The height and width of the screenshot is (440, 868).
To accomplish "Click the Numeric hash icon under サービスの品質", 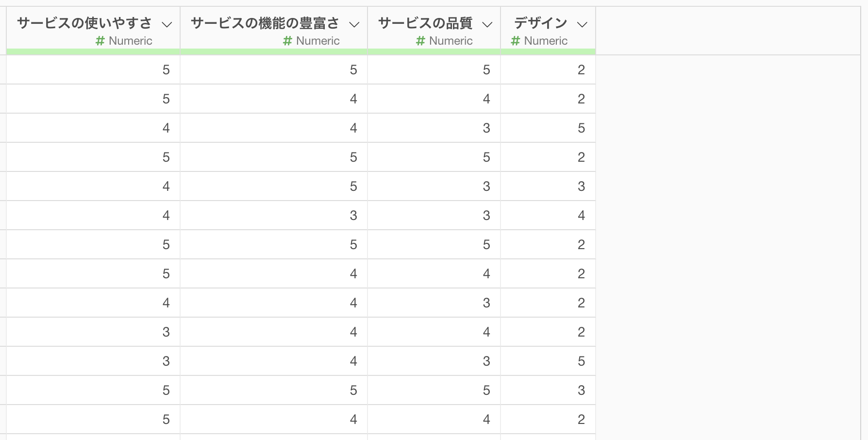I will tap(420, 41).
